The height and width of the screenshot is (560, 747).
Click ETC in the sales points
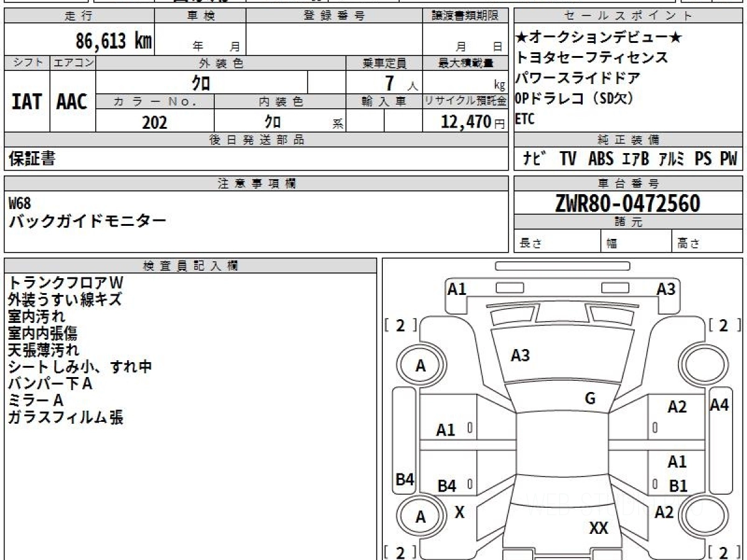tap(525, 119)
